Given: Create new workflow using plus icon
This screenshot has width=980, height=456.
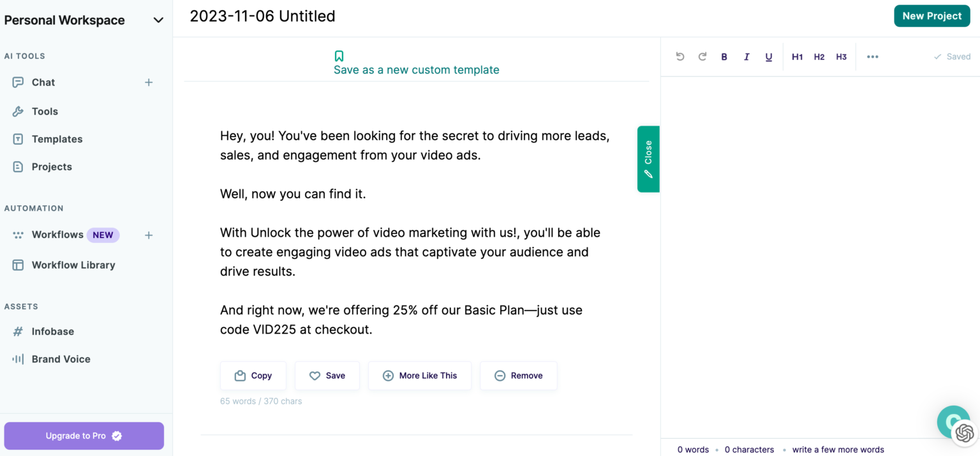Looking at the screenshot, I should coord(149,235).
